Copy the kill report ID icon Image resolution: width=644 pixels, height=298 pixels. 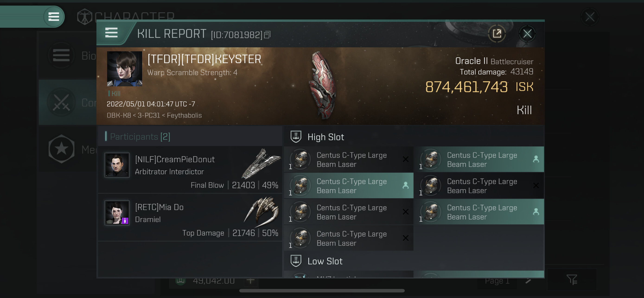(267, 35)
